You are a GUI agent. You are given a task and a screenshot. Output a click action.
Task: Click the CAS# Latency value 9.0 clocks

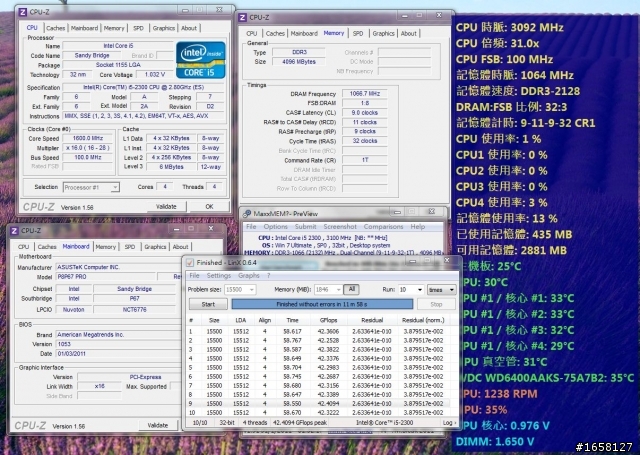coord(364,113)
